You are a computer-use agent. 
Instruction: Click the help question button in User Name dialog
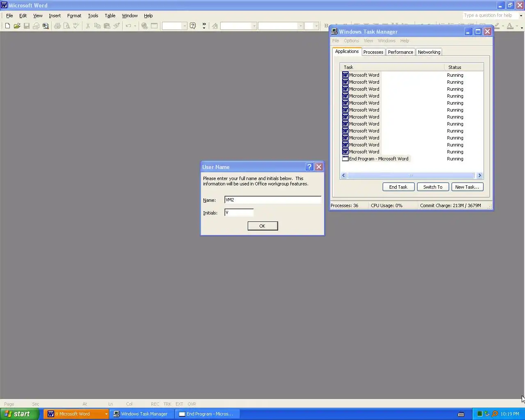tap(310, 167)
